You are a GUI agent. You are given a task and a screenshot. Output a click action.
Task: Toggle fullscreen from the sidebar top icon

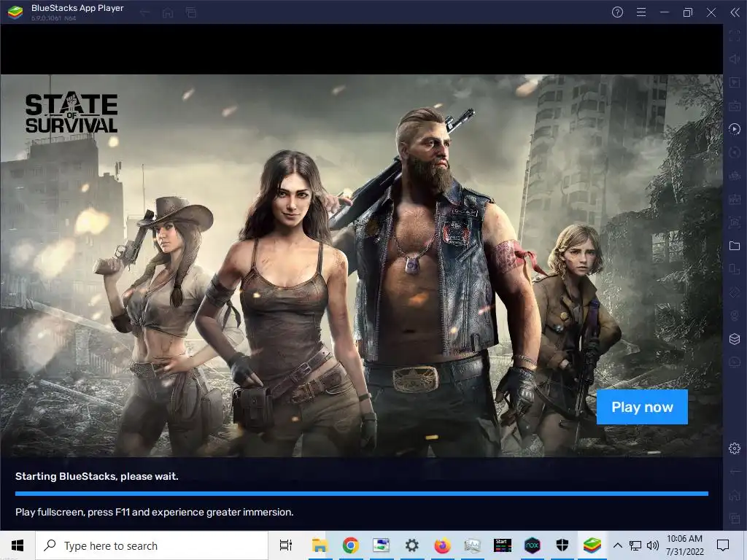734,36
